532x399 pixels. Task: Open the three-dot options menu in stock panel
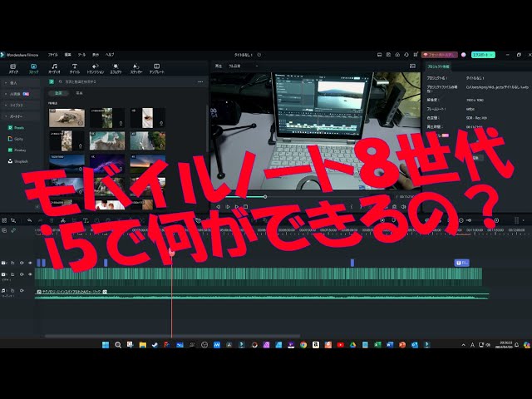tap(200, 81)
